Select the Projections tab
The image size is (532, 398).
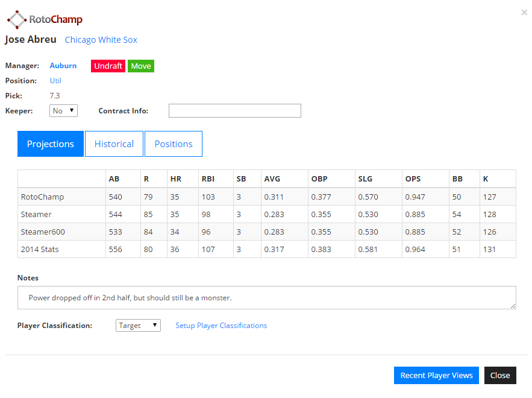(51, 144)
